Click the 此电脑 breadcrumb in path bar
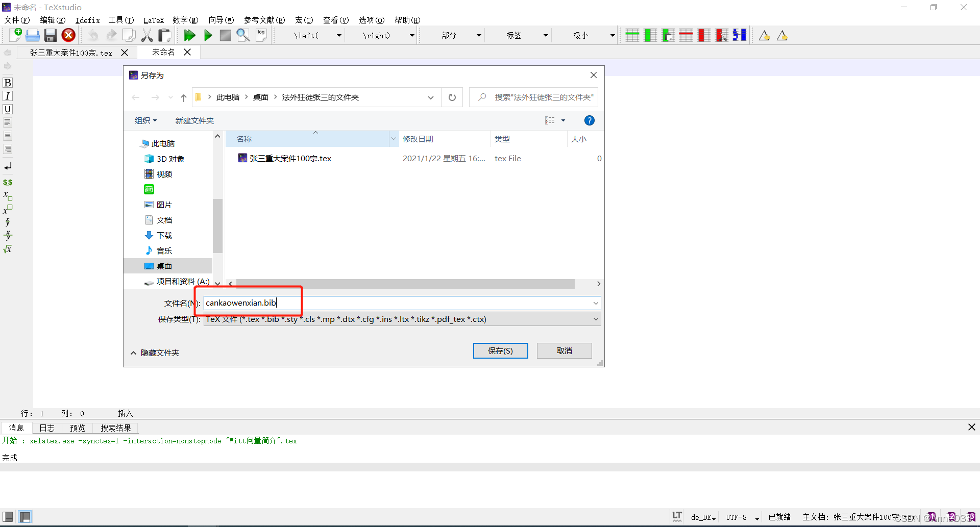Screen dimensions: 980x527 click(228, 97)
